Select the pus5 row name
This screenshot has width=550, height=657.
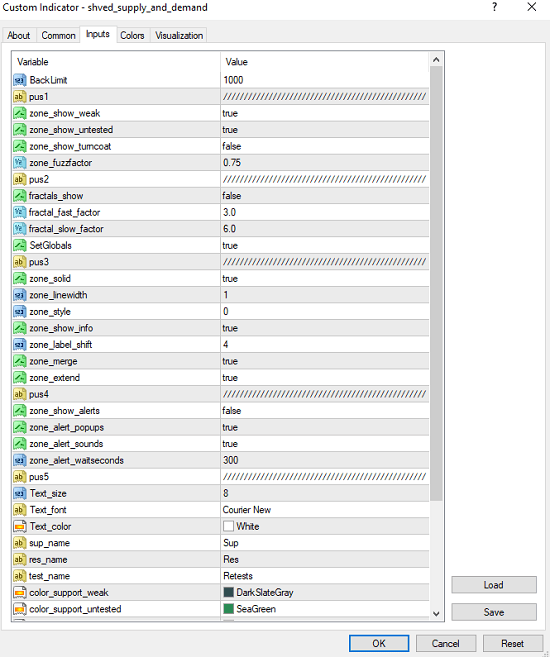pos(39,477)
